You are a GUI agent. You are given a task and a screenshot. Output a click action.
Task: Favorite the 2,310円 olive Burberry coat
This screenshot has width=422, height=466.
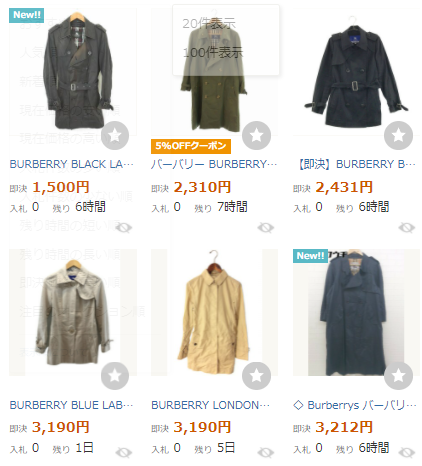[256, 135]
